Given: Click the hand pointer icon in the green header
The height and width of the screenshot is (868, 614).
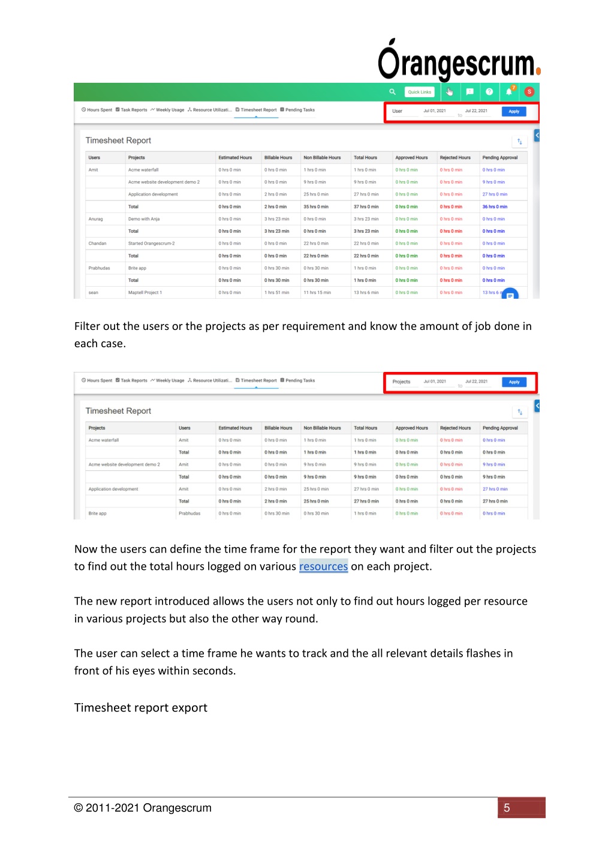Looking at the screenshot, I should pyautogui.click(x=450, y=92).
